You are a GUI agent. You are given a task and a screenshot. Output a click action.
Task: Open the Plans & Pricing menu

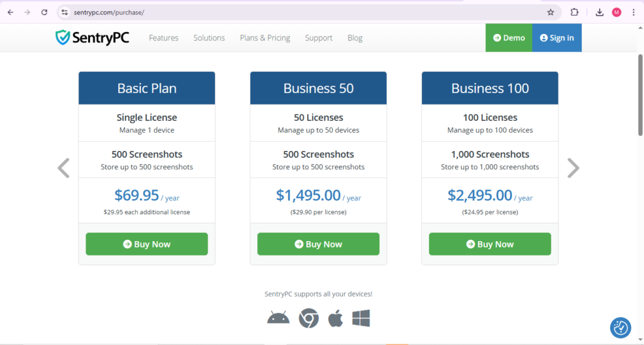coord(265,38)
